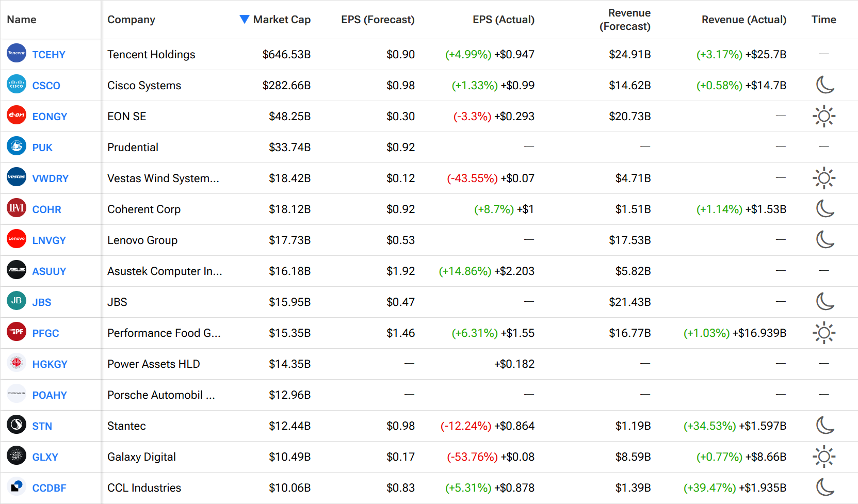The height and width of the screenshot is (504, 858).
Task: Click the moon icon in Cisco row
Action: coord(824,85)
